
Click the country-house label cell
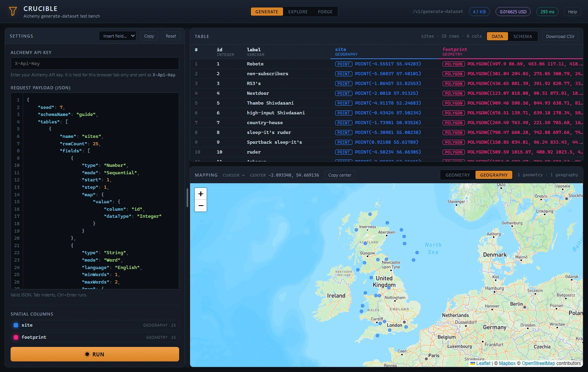(x=265, y=123)
